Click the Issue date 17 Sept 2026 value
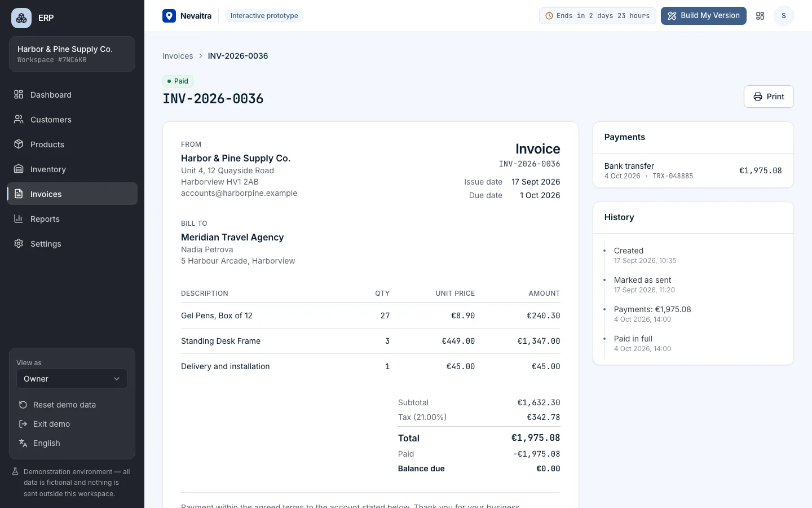 (536, 182)
